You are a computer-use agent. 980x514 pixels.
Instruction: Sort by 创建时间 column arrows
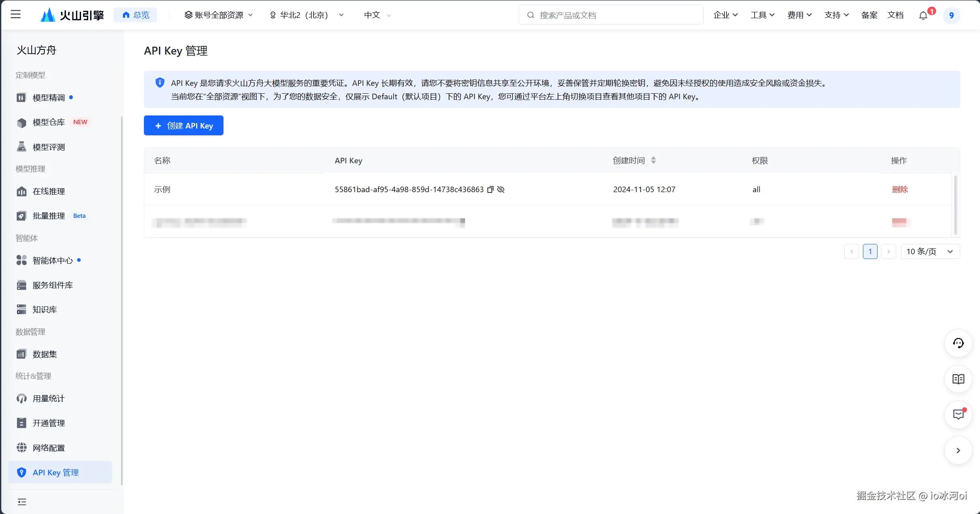[x=653, y=160]
